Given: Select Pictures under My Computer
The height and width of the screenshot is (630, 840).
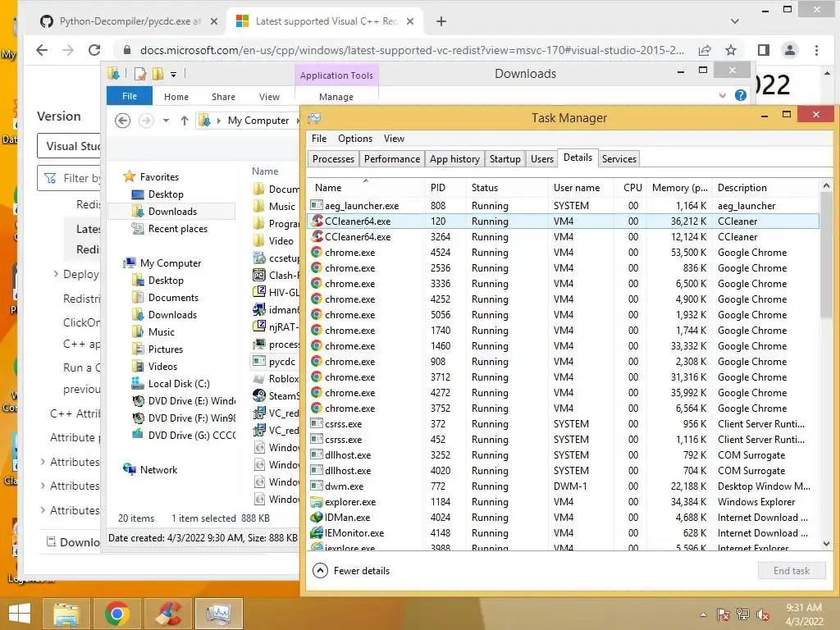Looking at the screenshot, I should coord(166,349).
